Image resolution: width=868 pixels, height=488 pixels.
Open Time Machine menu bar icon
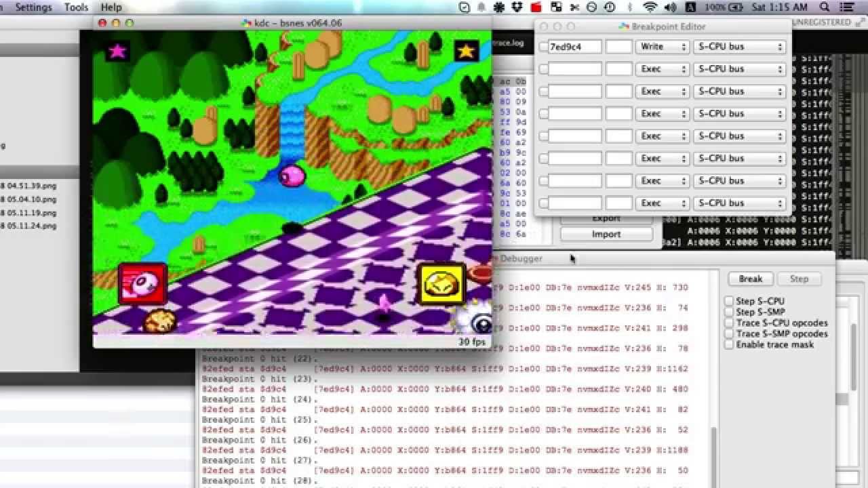click(x=610, y=7)
